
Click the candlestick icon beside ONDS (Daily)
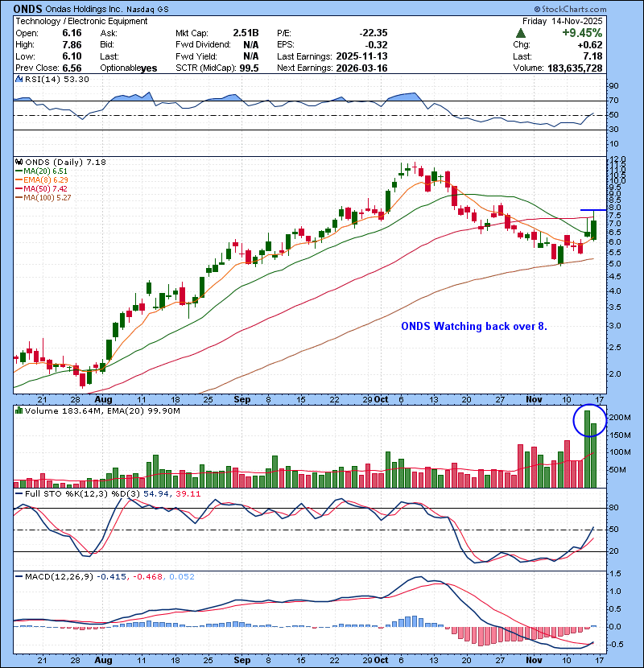(19, 162)
